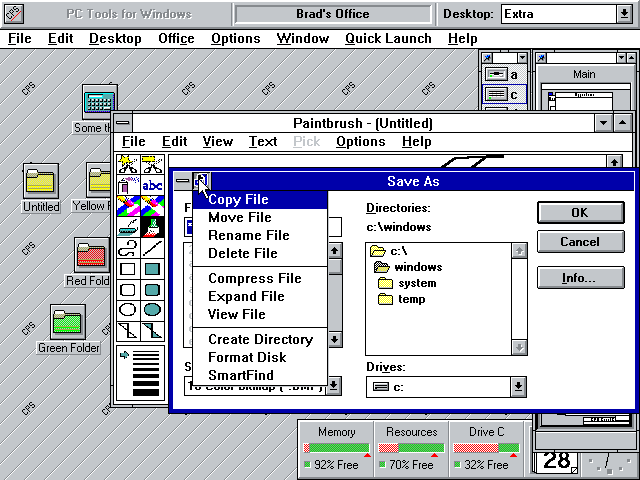This screenshot has height=480, width=640.
Task: Choose Expand File menu entry
Action: (260, 296)
